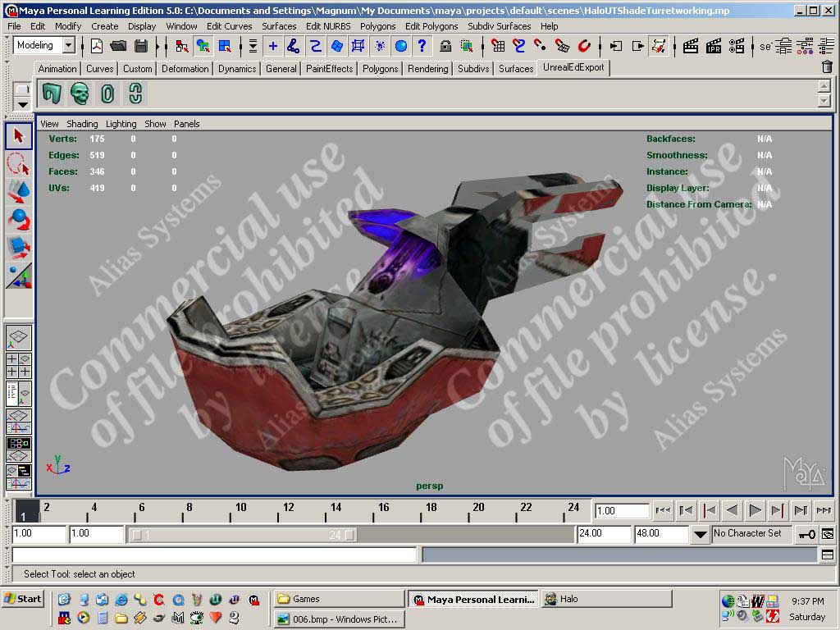Open the Edit Polygons menu
This screenshot has height=630, width=840.
coord(431,26)
